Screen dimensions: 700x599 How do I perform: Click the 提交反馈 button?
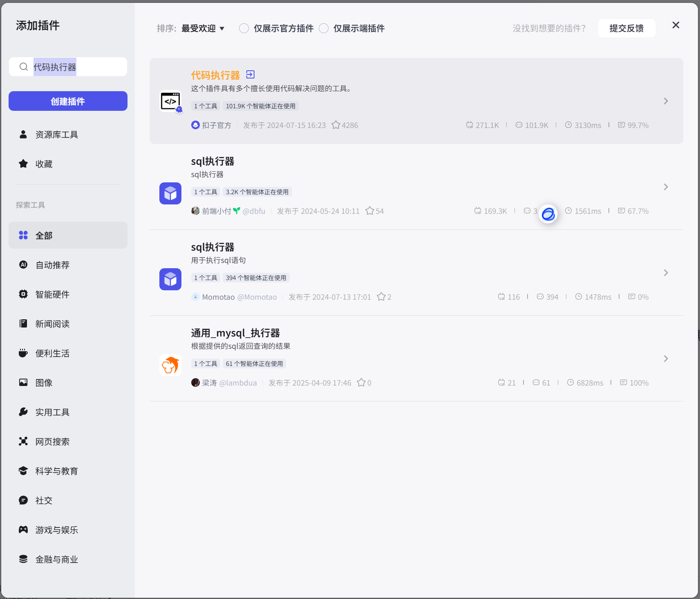pos(626,28)
